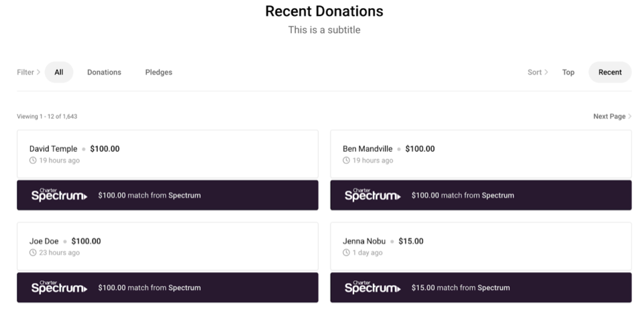Select the All filter pill
Screen dimensions: 644x309
[x=59, y=72]
